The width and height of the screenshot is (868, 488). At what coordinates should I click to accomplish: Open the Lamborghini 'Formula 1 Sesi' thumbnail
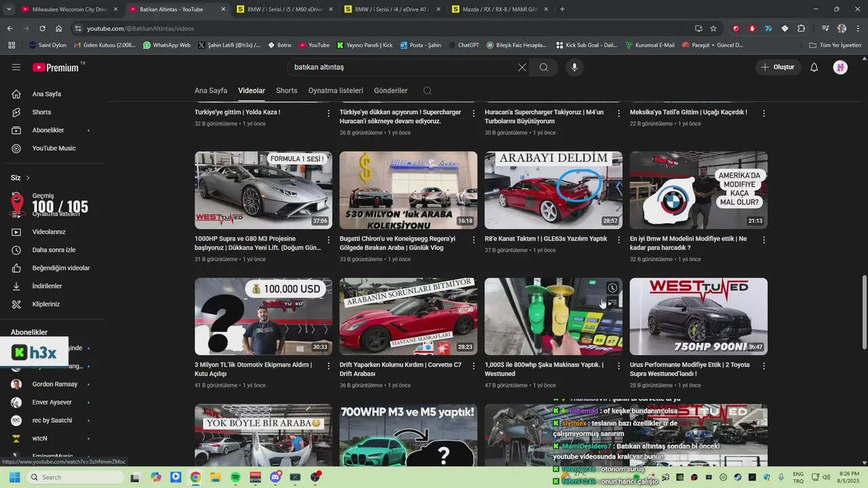(263, 190)
